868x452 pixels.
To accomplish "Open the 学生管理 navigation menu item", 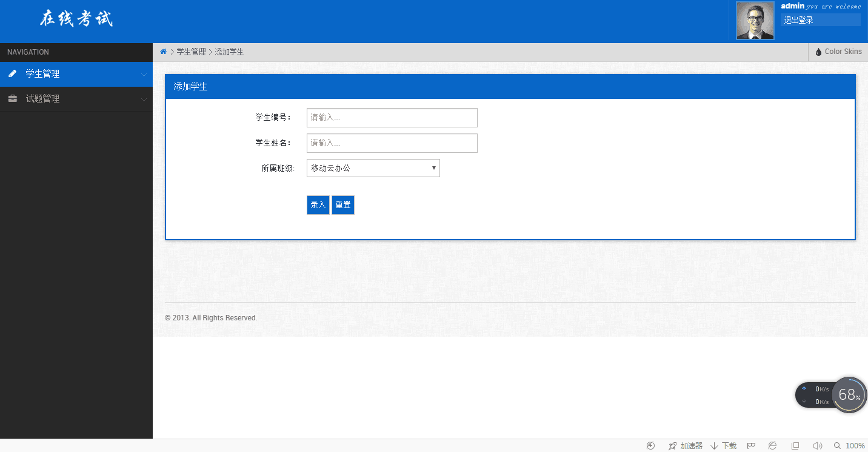I will [76, 74].
